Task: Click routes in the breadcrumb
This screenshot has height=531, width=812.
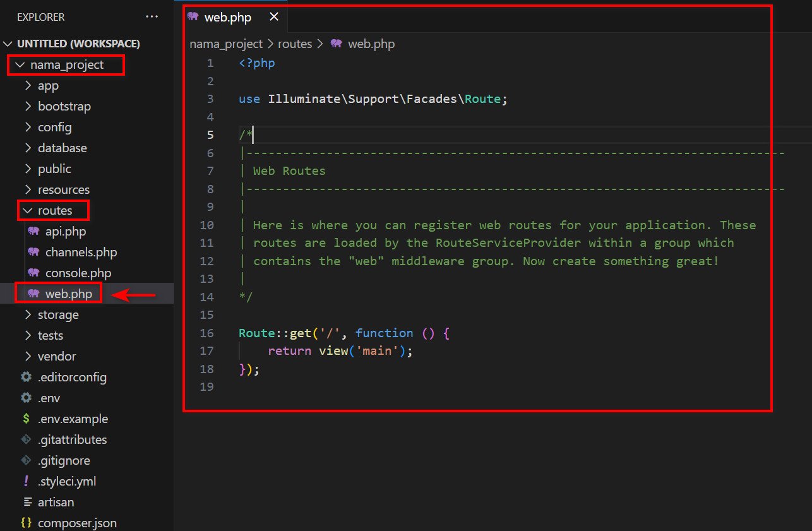Action: pos(295,44)
